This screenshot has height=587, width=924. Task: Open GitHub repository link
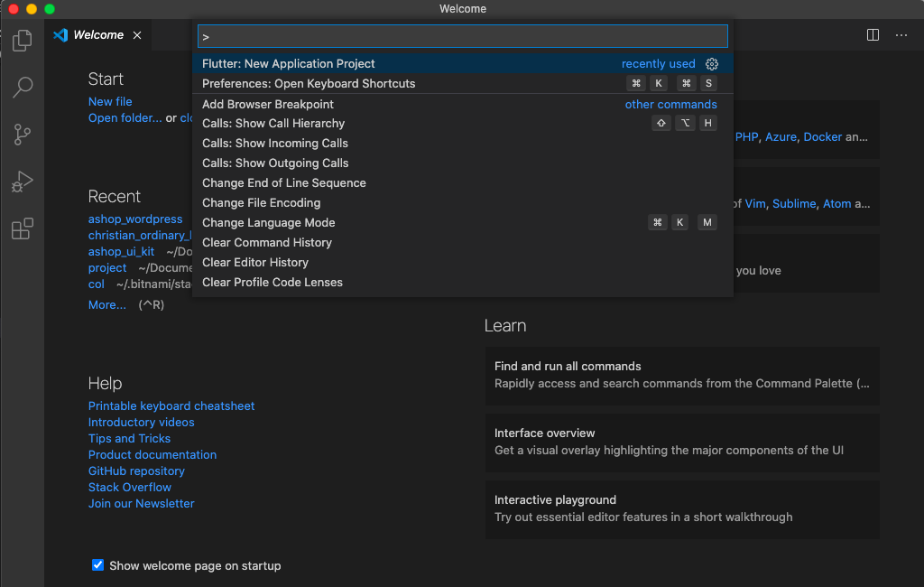(x=137, y=471)
